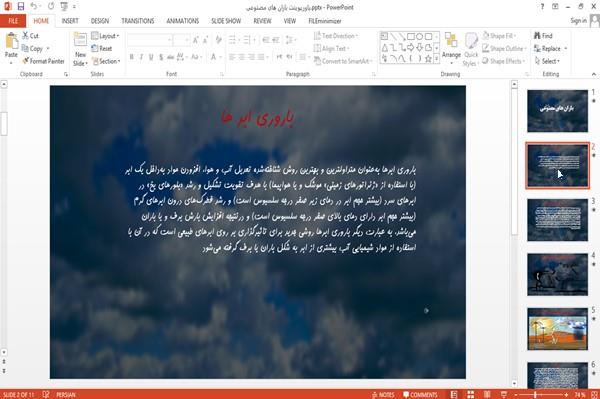The height and width of the screenshot is (399, 600).
Task: Switch to the ANIMATIONS tab
Action: pyautogui.click(x=183, y=21)
